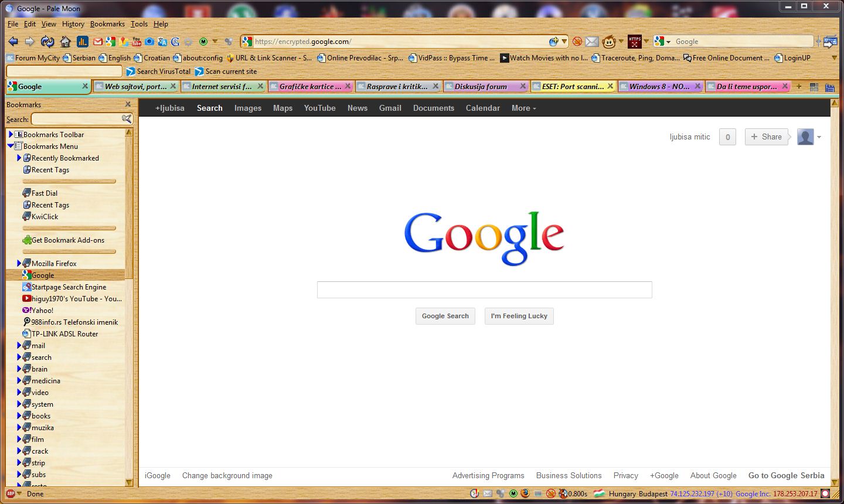The image size is (844, 504).
Task: Click the Forward arrow navigation button
Action: 29,42
